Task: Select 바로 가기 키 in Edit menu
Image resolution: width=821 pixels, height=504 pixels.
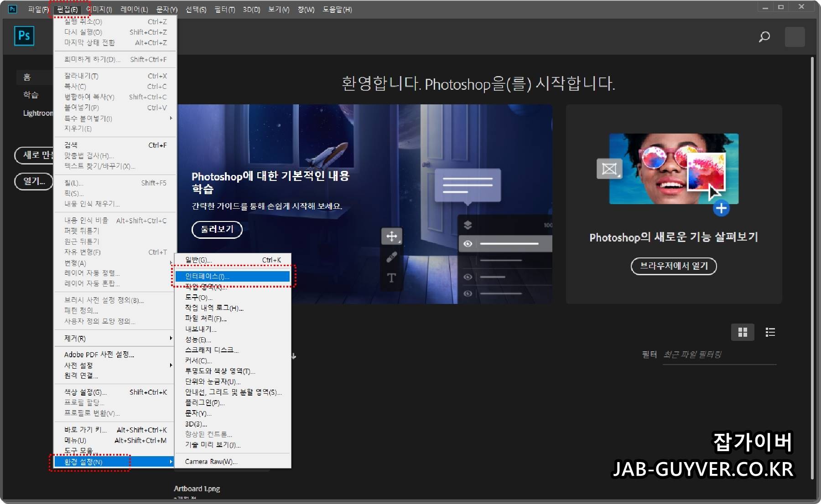Action: (114, 430)
